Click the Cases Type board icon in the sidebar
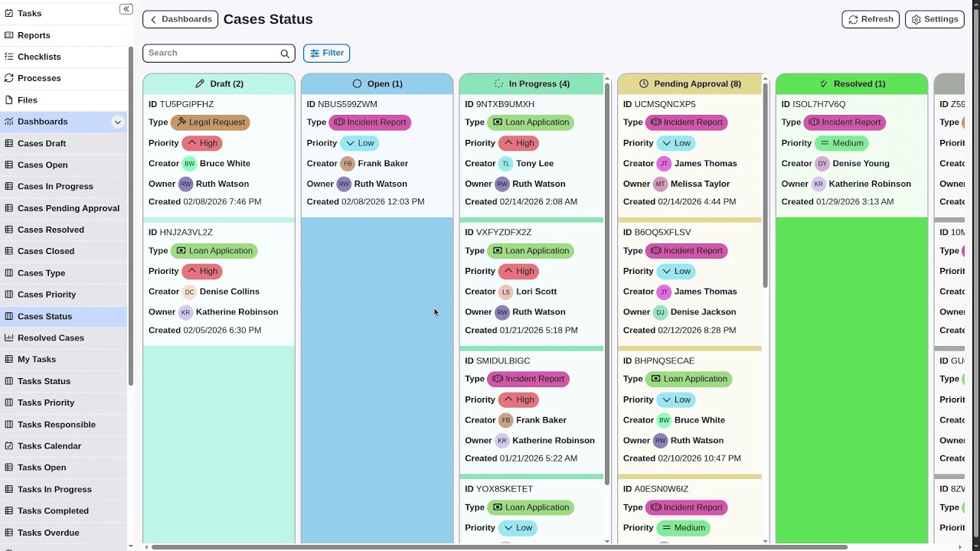The width and height of the screenshot is (980, 551). 9,273
